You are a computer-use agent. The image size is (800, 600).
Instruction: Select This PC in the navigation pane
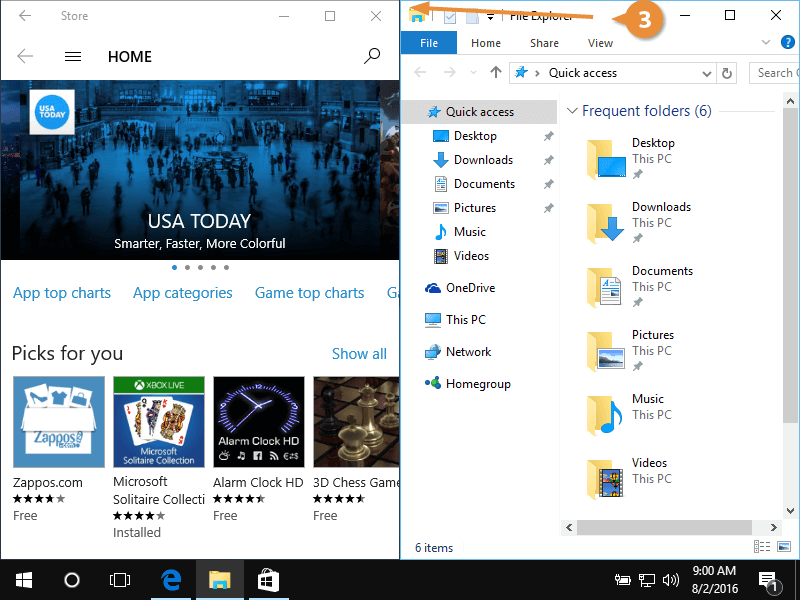tap(465, 320)
